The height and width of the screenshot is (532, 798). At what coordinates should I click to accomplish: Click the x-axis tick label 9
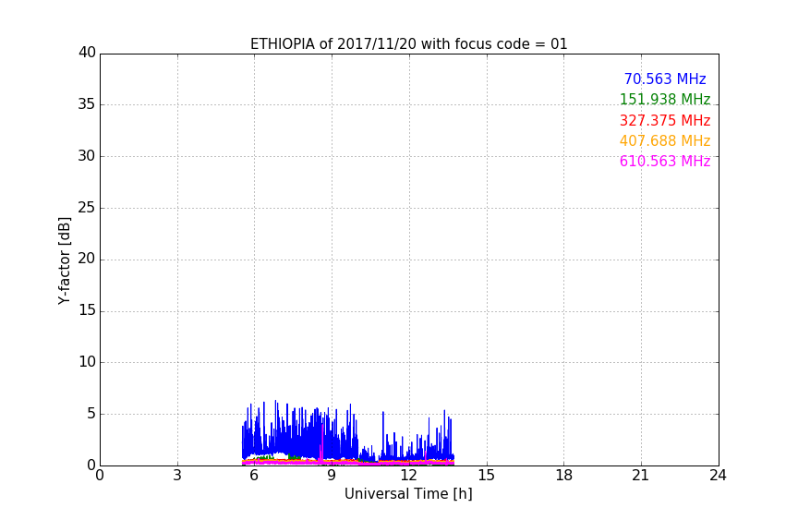pos(332,476)
